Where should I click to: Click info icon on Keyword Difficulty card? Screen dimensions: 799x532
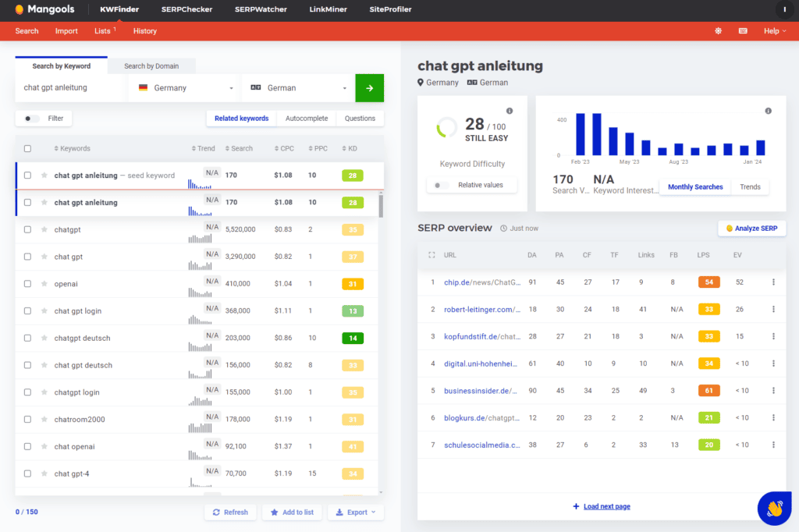(509, 111)
